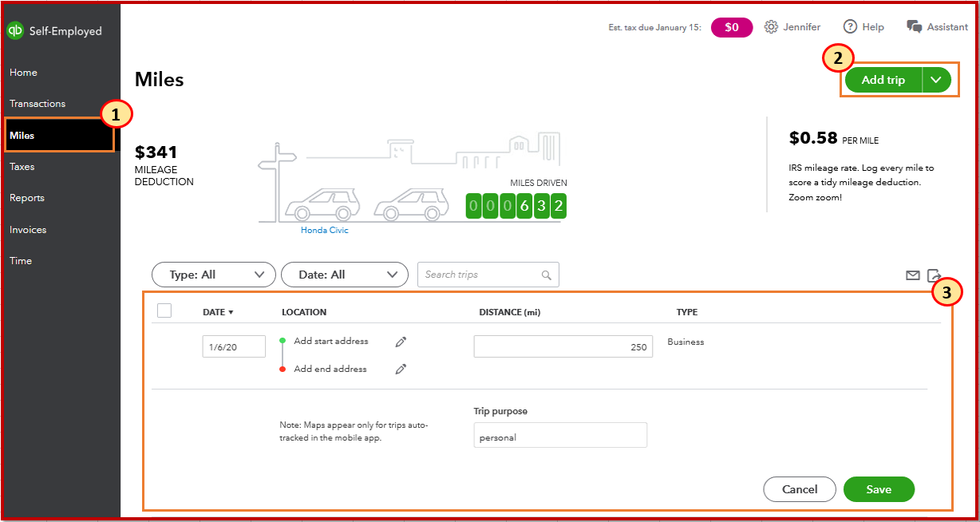The image size is (980, 522).
Task: Click the distance field showing 250
Action: click(563, 346)
